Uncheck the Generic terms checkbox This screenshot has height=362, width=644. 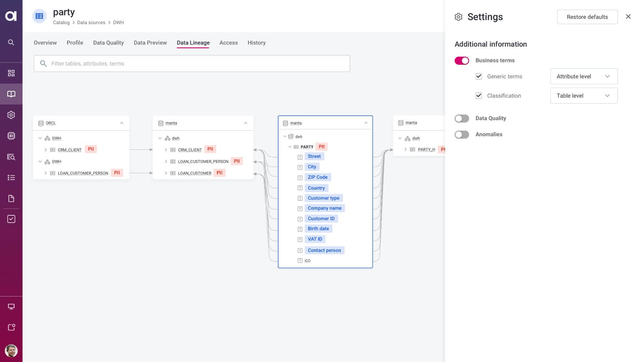click(x=478, y=76)
